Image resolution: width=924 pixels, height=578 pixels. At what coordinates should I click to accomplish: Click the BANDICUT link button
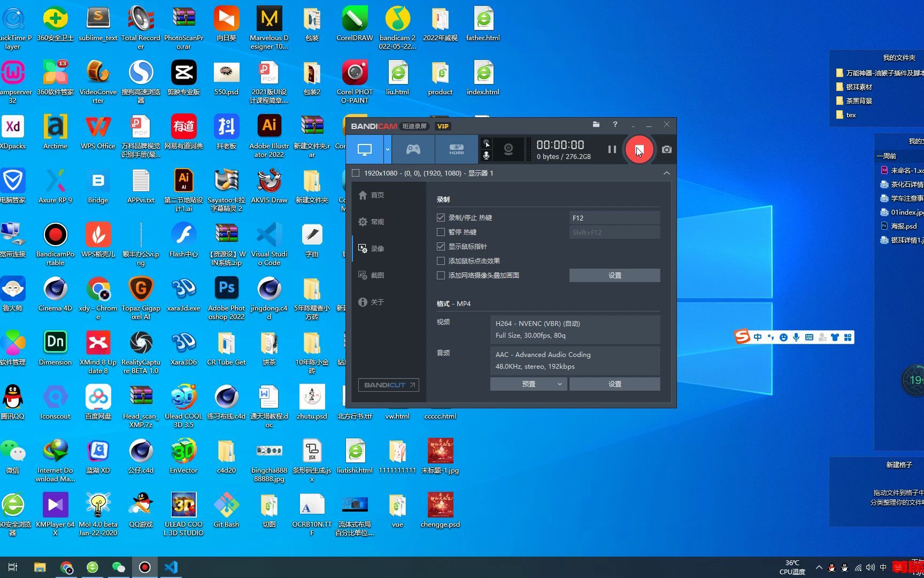[389, 385]
